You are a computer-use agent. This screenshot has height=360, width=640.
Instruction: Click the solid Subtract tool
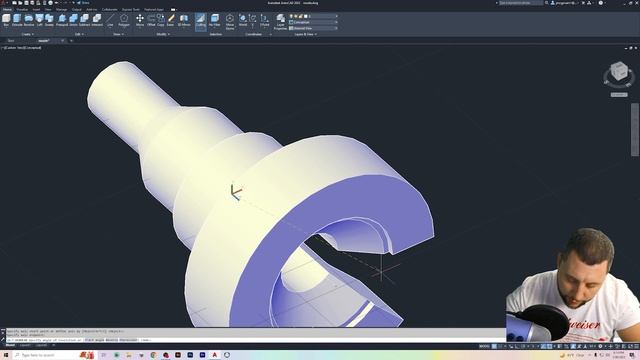84,20
